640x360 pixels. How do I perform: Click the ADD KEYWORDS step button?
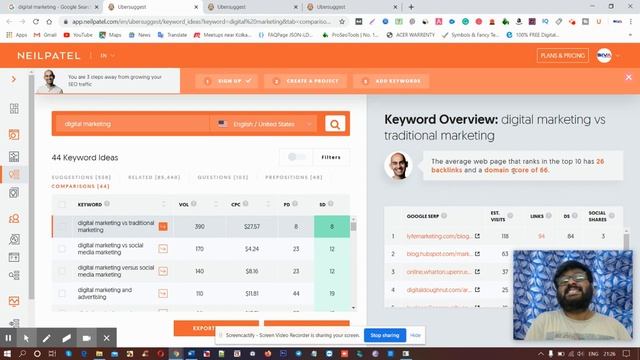(x=391, y=81)
